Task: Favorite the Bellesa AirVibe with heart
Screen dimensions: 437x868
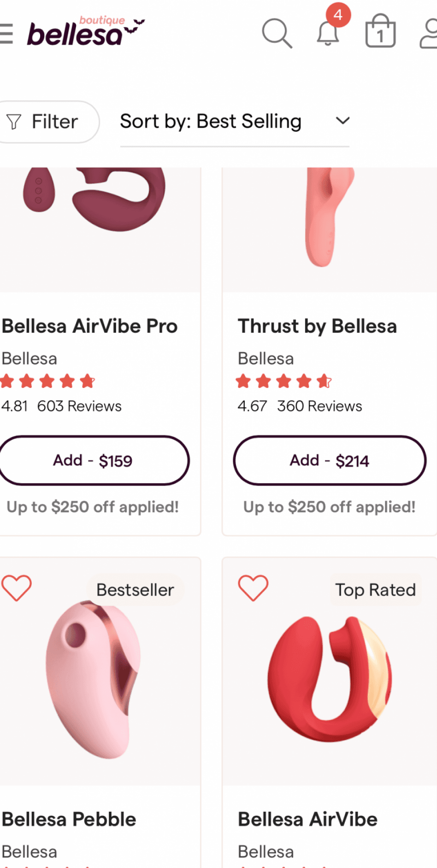Action: [x=253, y=588]
